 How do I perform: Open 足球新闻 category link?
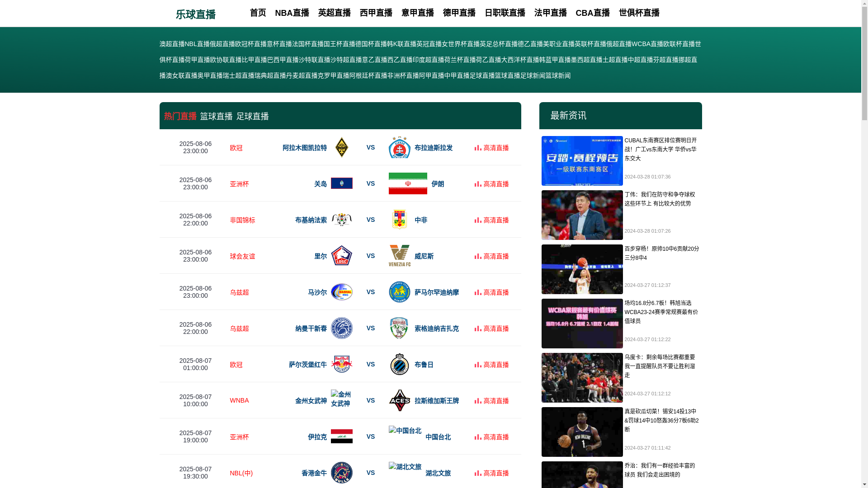click(x=533, y=75)
